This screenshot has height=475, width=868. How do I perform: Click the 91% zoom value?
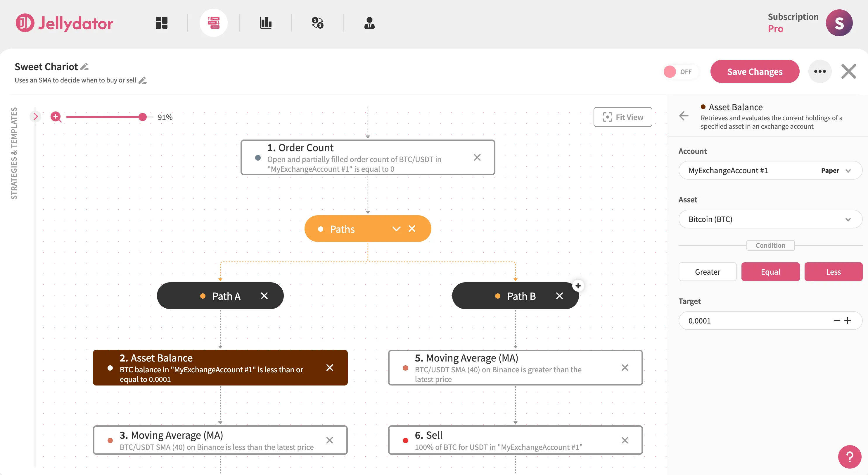[165, 117]
